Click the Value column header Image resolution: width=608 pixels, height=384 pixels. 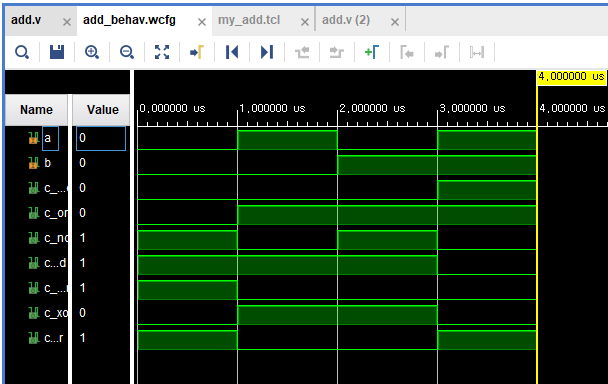click(101, 110)
